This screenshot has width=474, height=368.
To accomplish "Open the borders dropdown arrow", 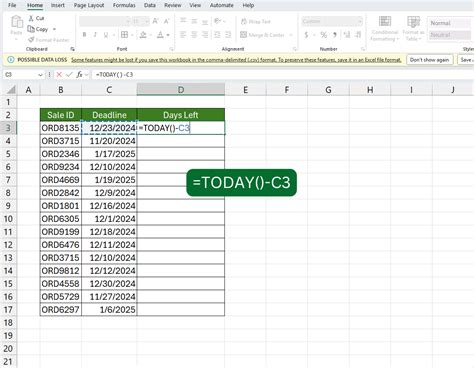I will 132,35.
